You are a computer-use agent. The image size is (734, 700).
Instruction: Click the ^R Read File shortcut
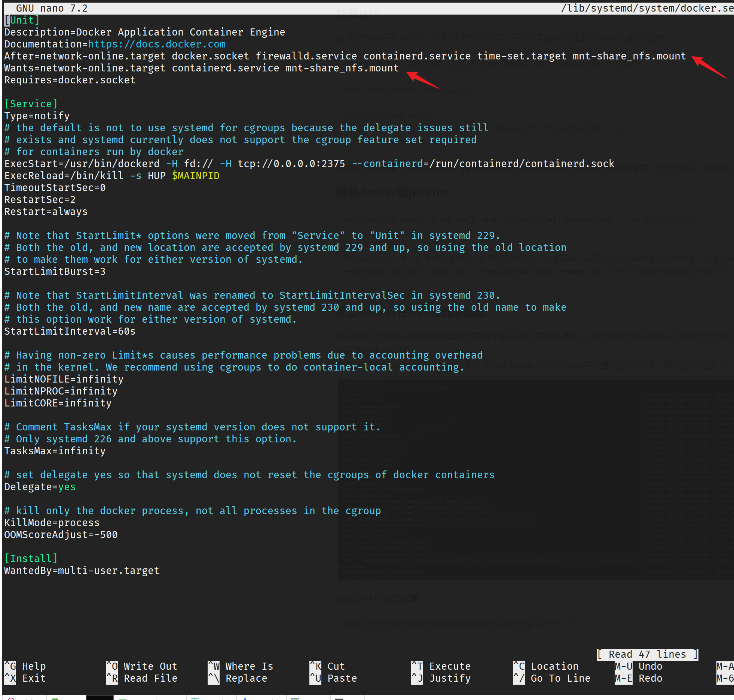click(x=142, y=678)
